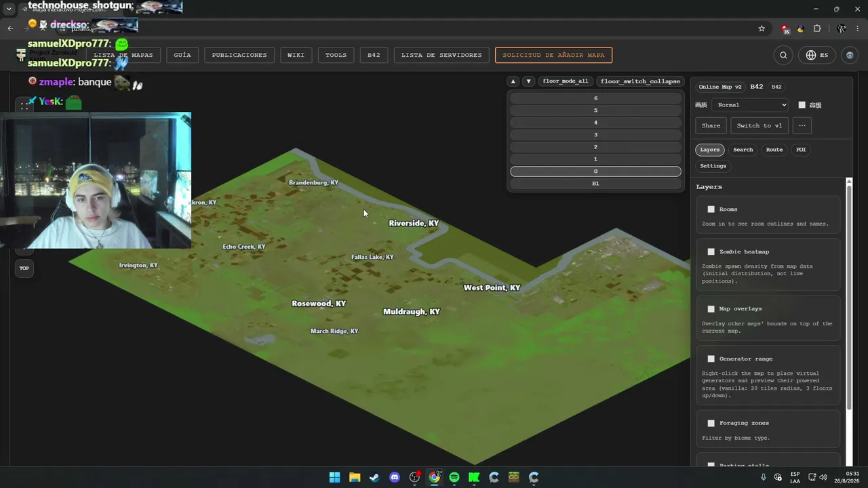Select basement floor B1
Viewport: 868px width, 488px height.
(x=595, y=184)
